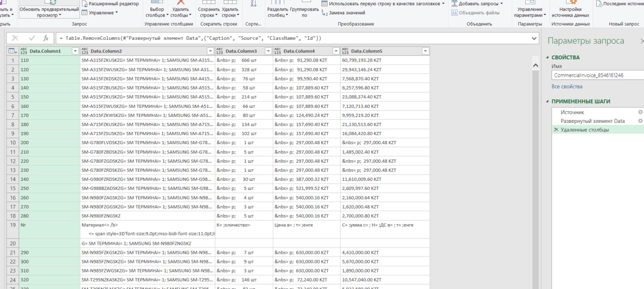Close the Параметры запроса panel

pos(641,41)
